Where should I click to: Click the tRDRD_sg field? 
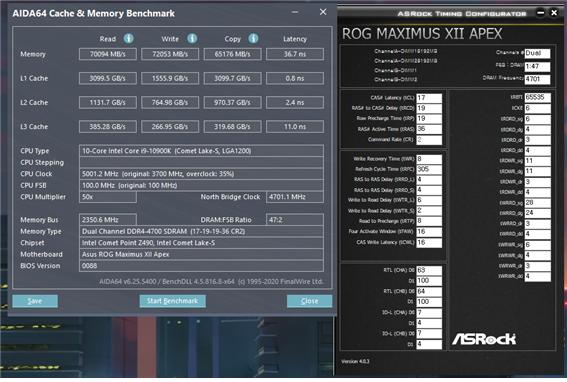(538, 119)
